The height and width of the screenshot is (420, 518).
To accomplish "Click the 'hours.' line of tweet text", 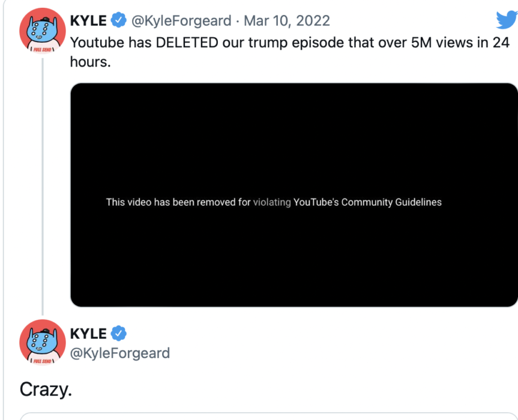I will [x=90, y=62].
